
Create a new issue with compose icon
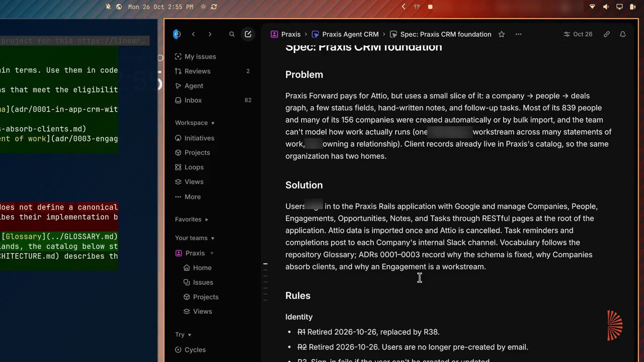248,34
